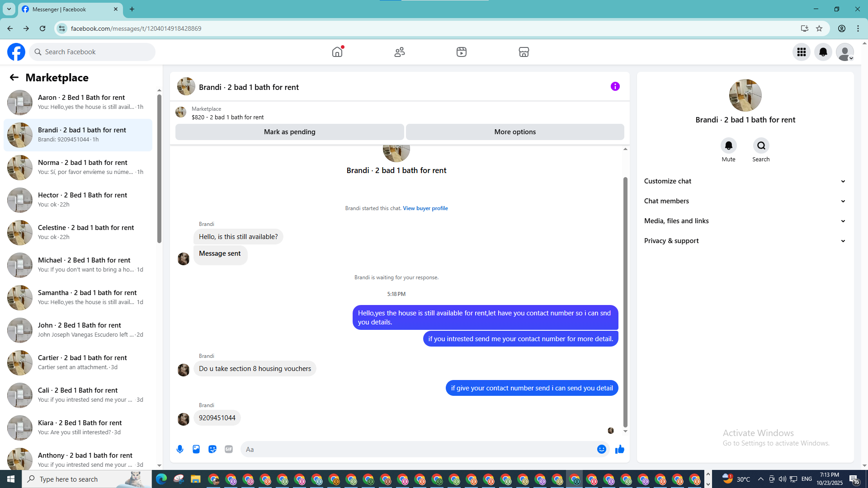Click the voice clip microphone icon
Viewport: 868px width, 488px height.
click(x=180, y=449)
